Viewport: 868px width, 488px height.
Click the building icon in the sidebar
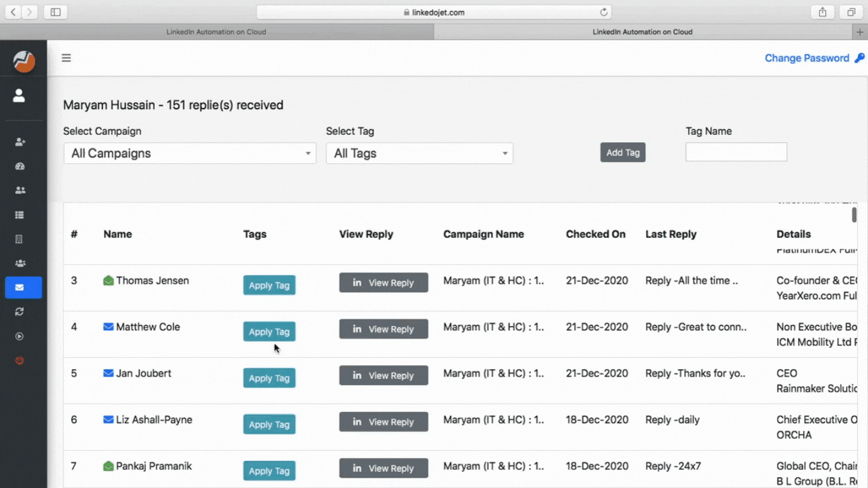tap(19, 239)
